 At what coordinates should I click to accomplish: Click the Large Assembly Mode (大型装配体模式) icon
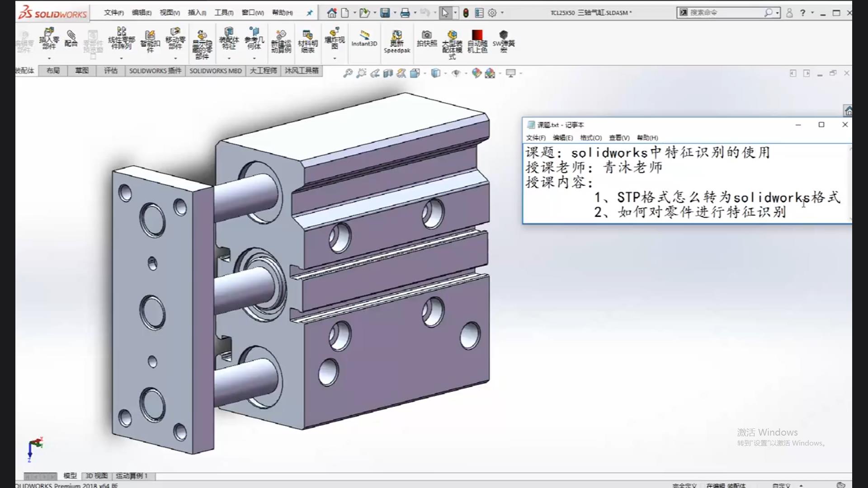[x=452, y=44]
